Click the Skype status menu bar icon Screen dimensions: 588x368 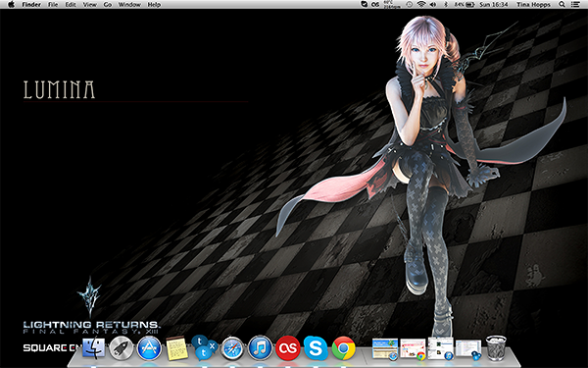pyautogui.click(x=364, y=5)
